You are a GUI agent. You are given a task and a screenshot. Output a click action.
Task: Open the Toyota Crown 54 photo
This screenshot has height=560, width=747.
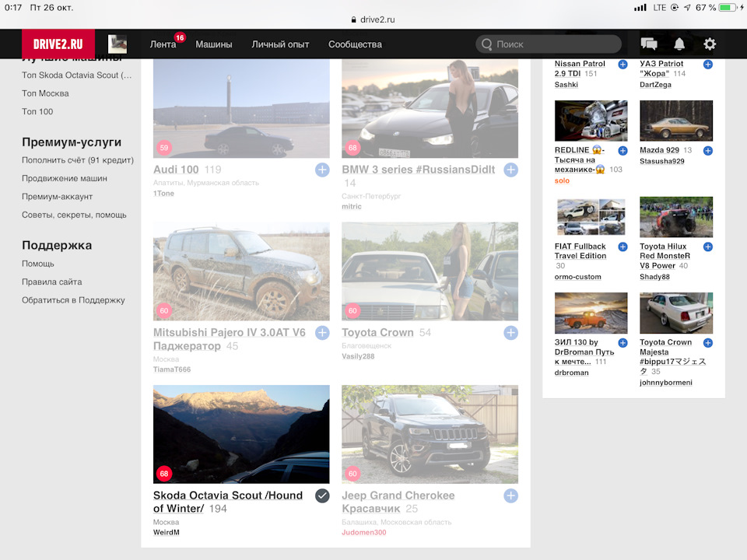430,271
